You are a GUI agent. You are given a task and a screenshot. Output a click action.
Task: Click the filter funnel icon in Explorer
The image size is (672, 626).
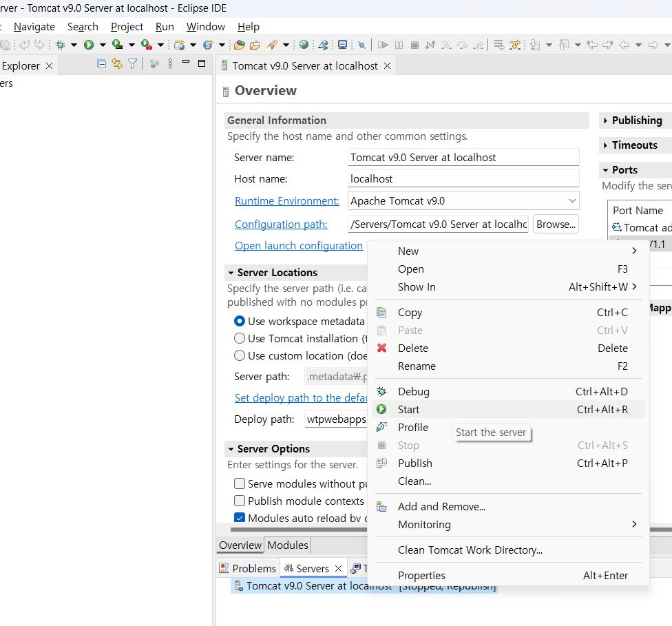click(133, 64)
